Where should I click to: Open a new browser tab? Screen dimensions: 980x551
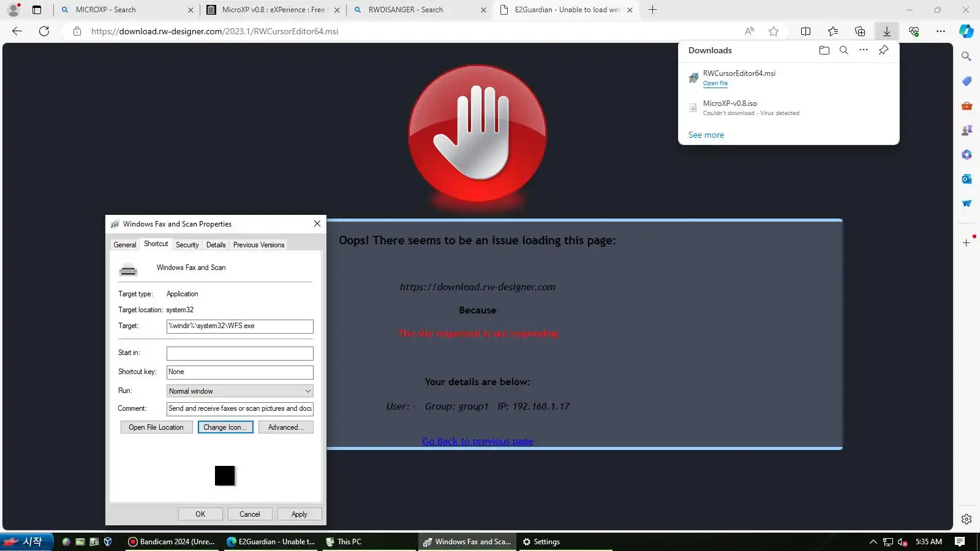point(653,10)
